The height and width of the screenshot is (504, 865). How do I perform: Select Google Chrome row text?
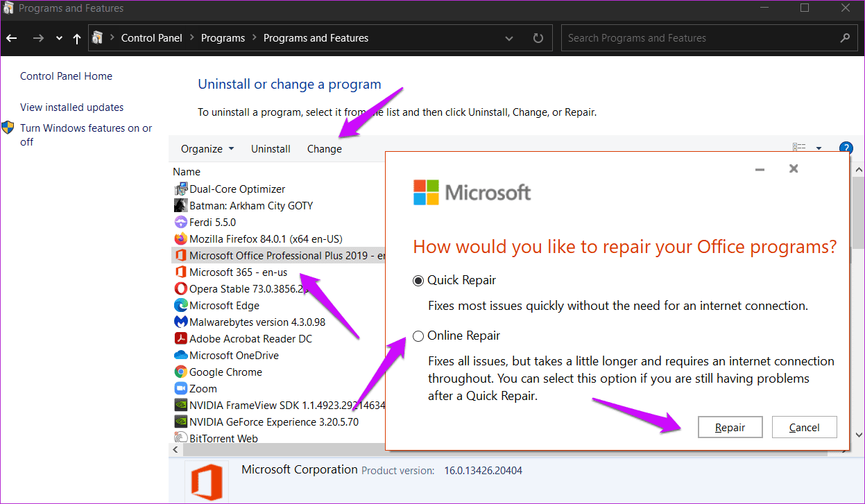(x=225, y=372)
